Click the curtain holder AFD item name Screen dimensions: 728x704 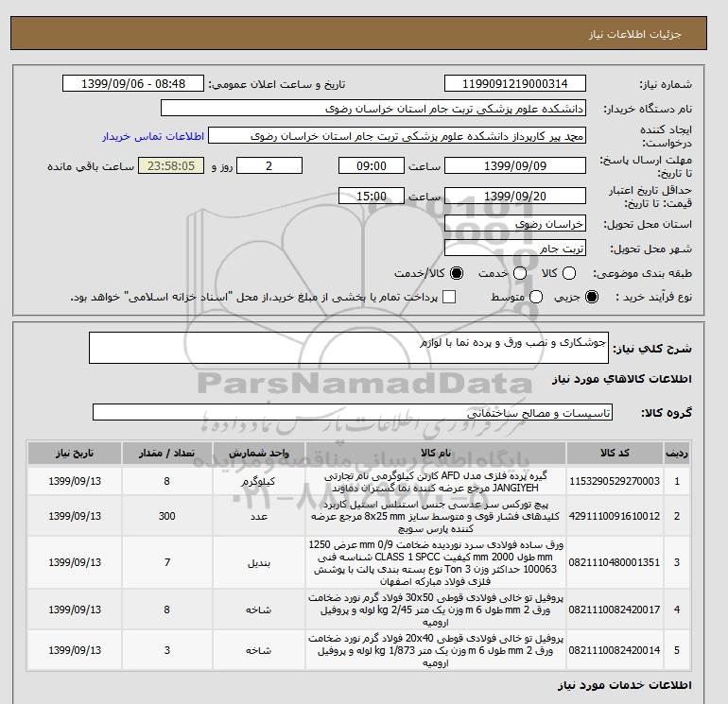click(436, 482)
